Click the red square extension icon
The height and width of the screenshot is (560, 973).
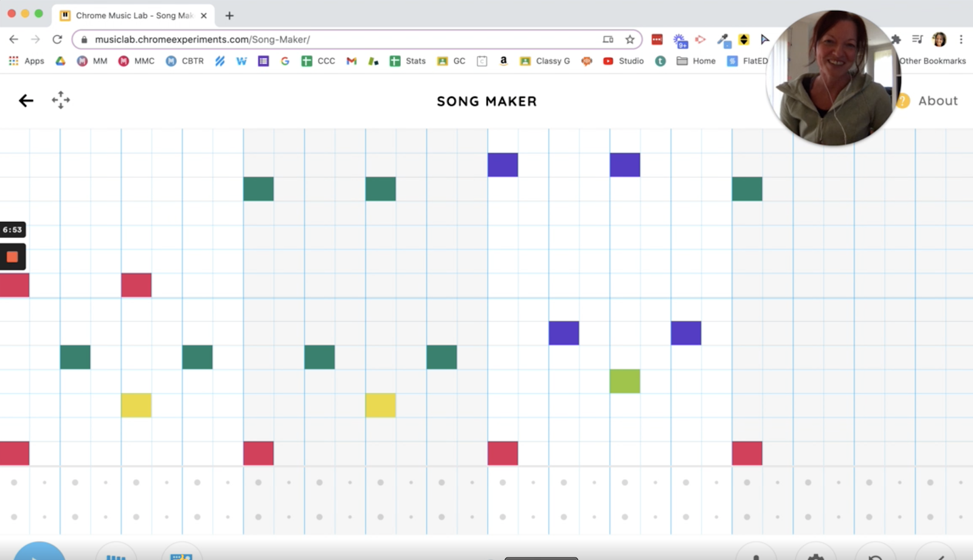tap(657, 40)
